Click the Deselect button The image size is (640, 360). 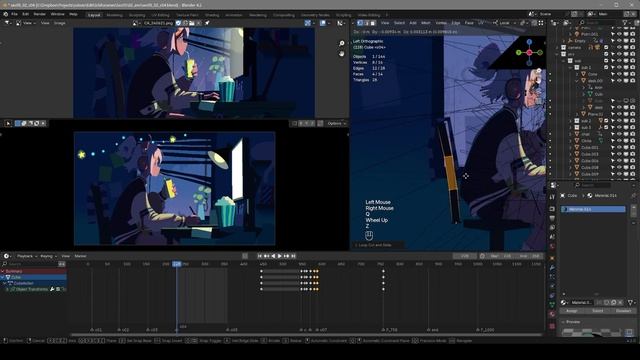tap(623, 311)
